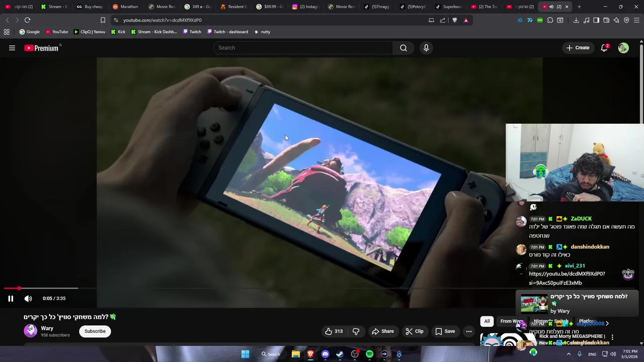Screen dimensions: 644x362
Task: Open the Windows Start menu
Action: coord(245,354)
